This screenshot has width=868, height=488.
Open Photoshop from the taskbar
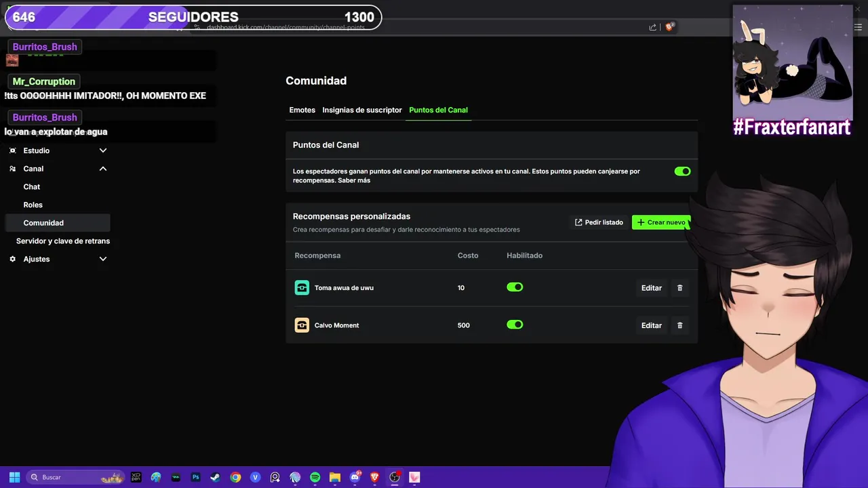tap(196, 477)
